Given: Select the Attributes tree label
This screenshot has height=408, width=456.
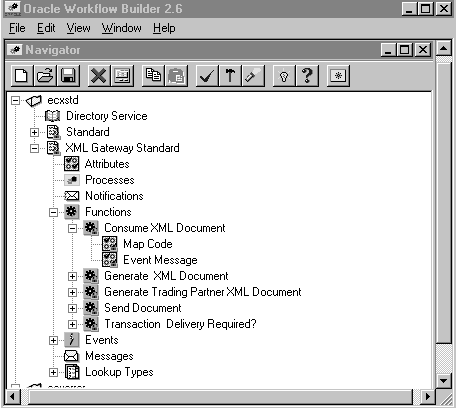Looking at the screenshot, I should pyautogui.click(x=107, y=164).
